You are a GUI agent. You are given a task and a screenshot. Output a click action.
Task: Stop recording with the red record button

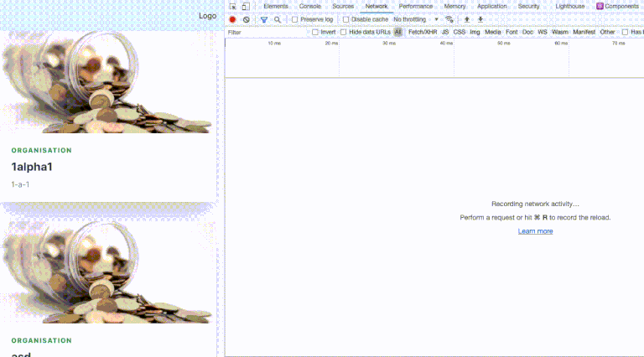pyautogui.click(x=232, y=19)
